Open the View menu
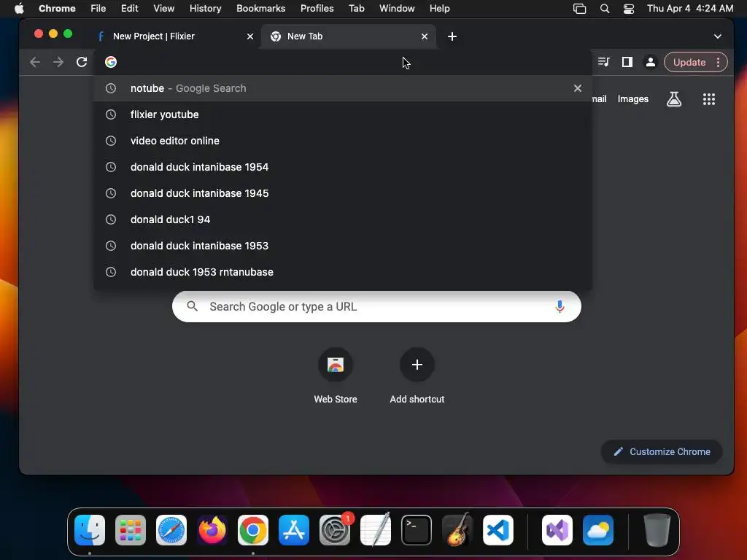This screenshot has height=560, width=747. (164, 8)
